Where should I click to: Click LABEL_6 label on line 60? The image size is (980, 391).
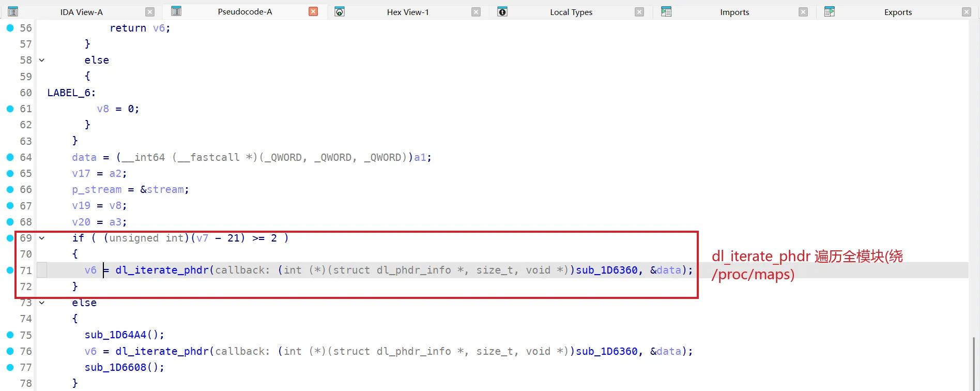(x=69, y=93)
